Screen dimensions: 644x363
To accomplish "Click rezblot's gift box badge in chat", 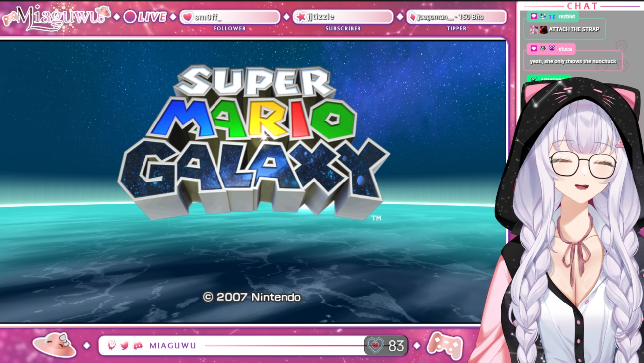I will click(x=552, y=16).
